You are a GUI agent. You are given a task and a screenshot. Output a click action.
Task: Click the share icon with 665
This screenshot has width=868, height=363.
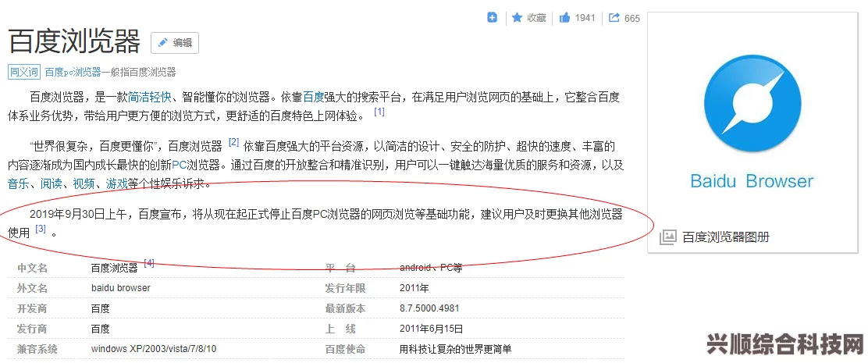(614, 18)
